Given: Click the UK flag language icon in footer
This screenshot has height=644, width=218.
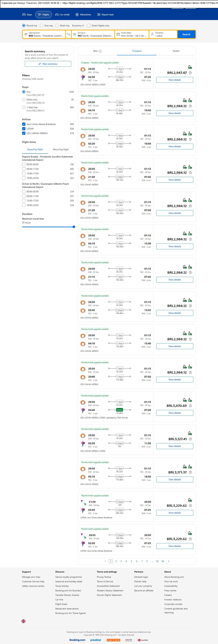Looking at the screenshot, I should point(23,621).
